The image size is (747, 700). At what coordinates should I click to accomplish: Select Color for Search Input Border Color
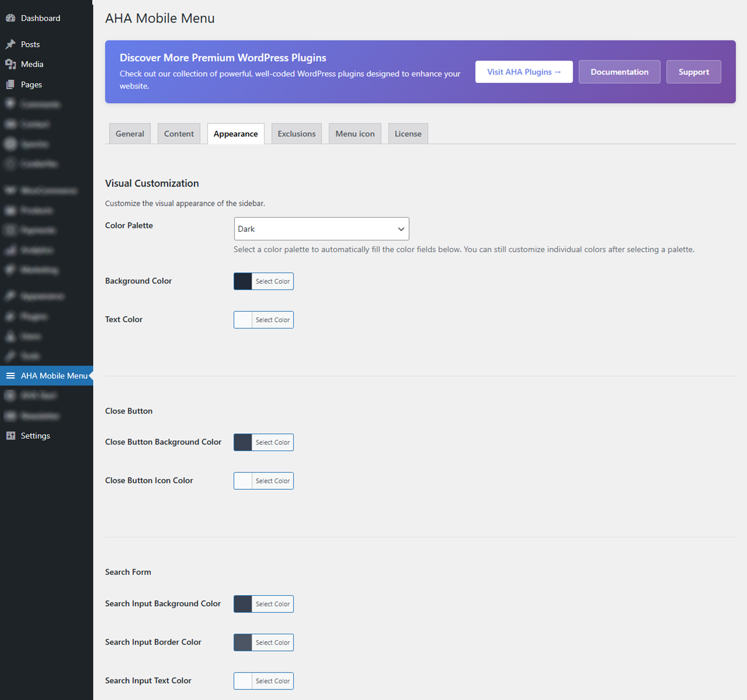(x=272, y=642)
